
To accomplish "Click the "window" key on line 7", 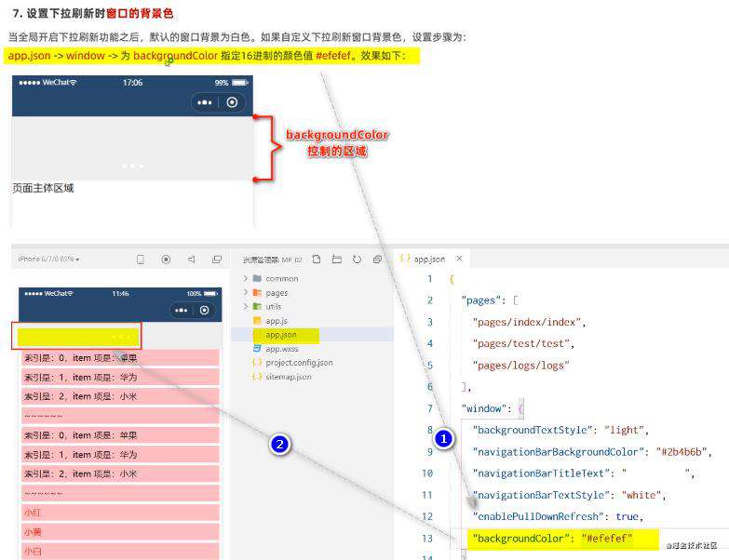I will 483,408.
